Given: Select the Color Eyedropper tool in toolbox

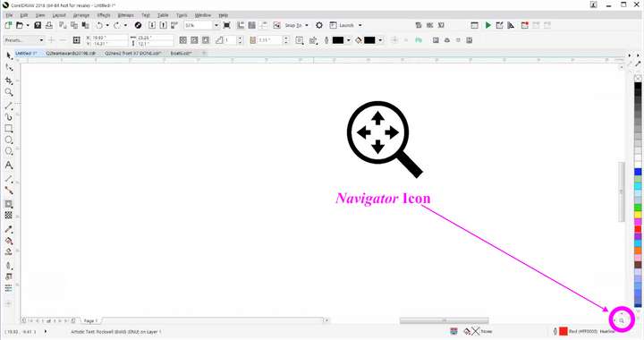Looking at the screenshot, I should [9, 230].
